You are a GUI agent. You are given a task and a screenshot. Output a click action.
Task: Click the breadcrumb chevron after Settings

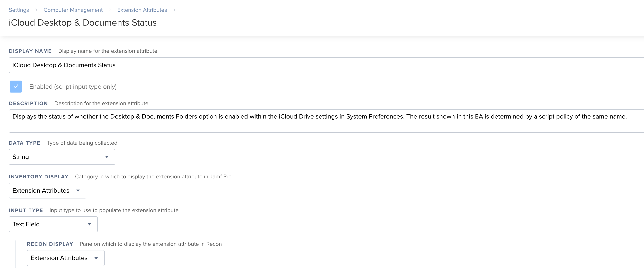pos(36,10)
